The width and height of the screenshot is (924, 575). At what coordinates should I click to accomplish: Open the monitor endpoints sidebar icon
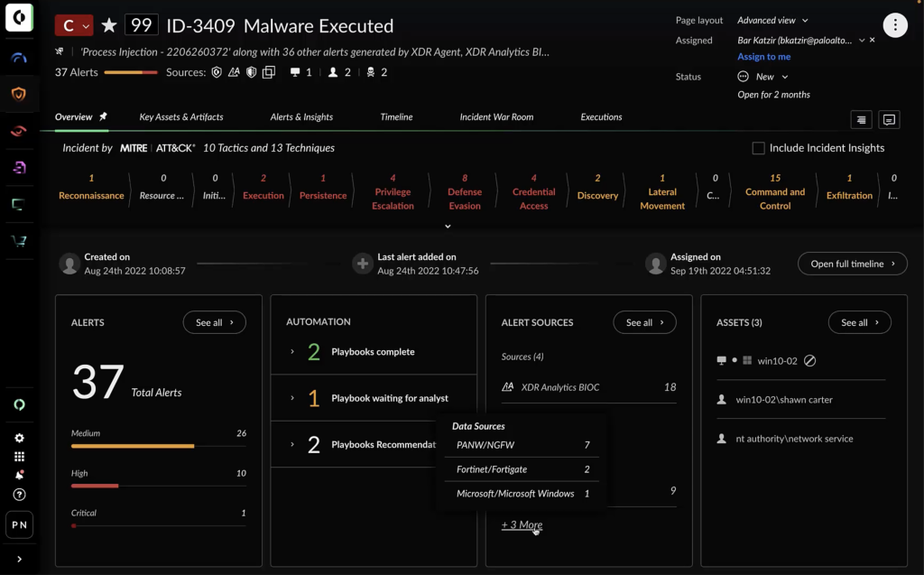(x=18, y=204)
